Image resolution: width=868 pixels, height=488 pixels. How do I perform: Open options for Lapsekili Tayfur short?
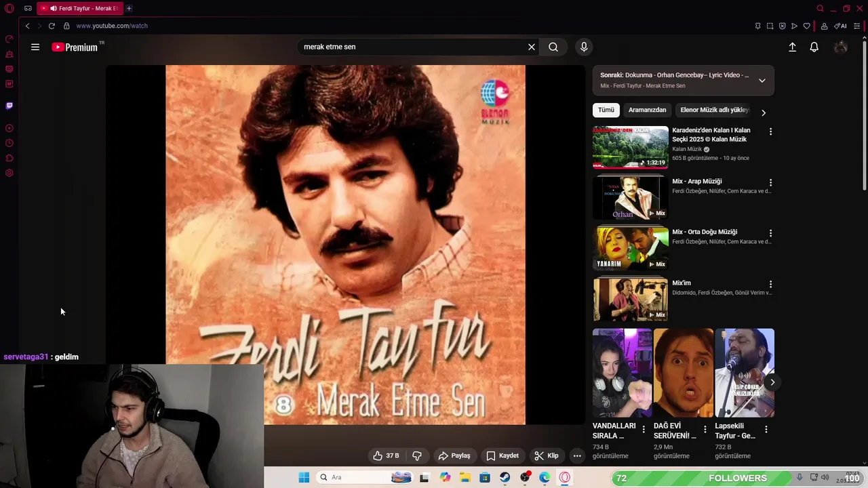coord(766,429)
